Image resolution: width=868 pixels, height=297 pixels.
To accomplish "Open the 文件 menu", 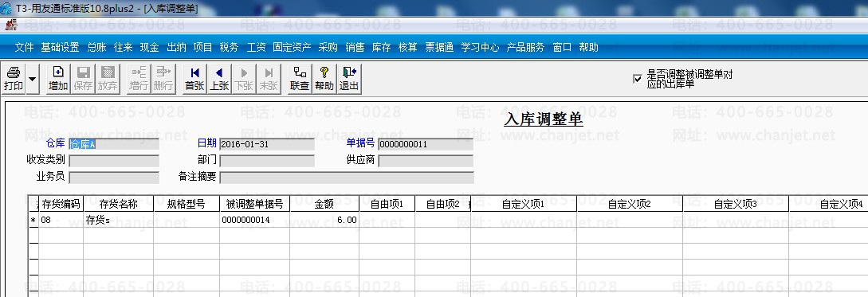I will [x=25, y=48].
